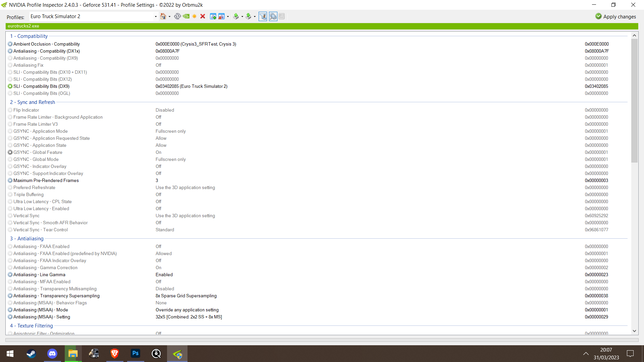Click the green NVIDIA restore defaults icon
Viewport: 644px width, 362px height.
[x=186, y=16]
